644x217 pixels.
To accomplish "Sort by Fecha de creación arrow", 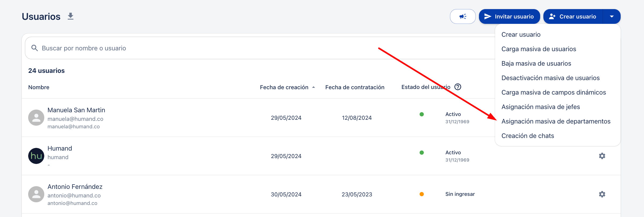I will [313, 87].
